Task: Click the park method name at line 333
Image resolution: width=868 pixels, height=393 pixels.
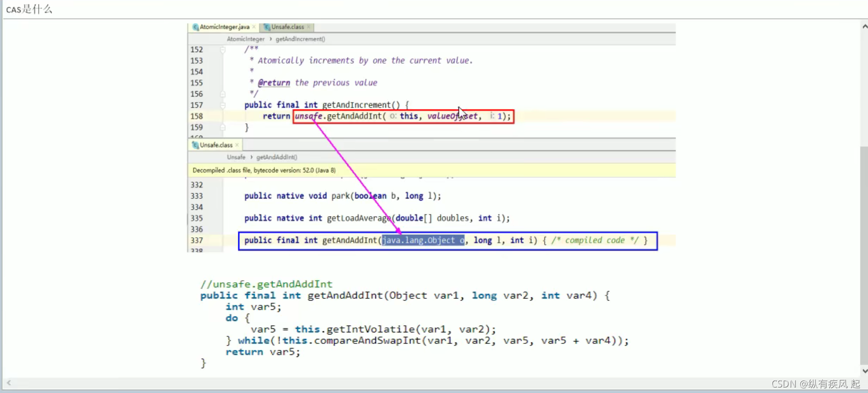Action: 340,196
